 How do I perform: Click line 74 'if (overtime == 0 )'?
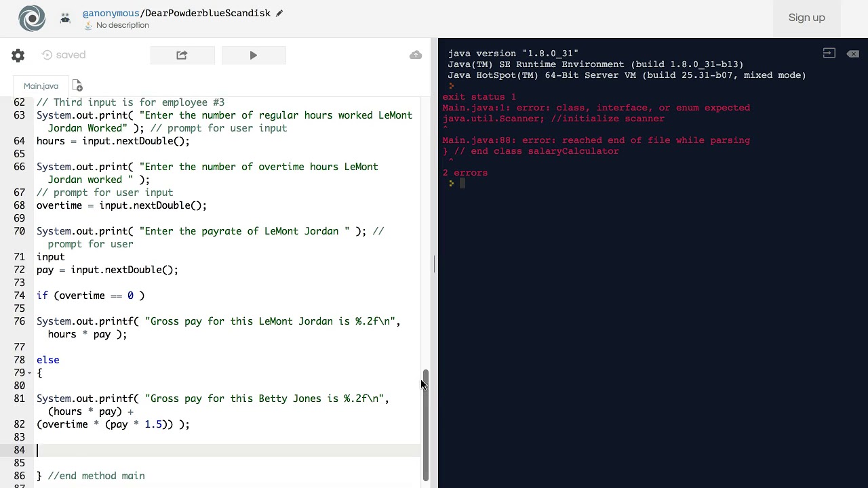click(x=90, y=296)
